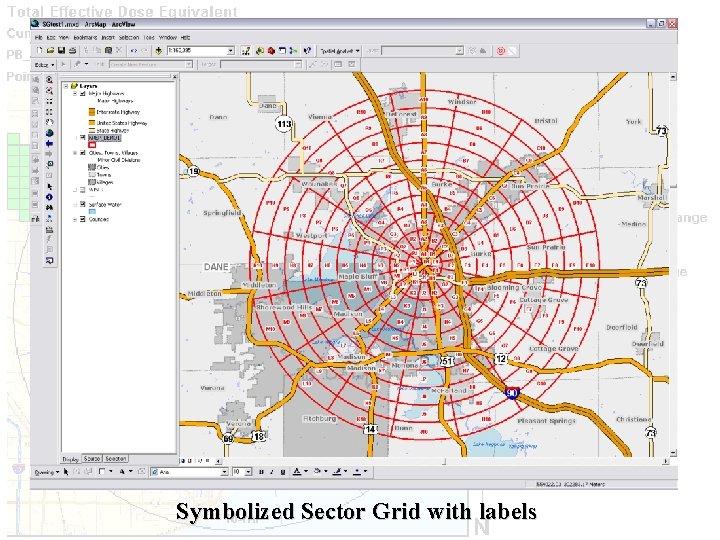Image resolution: width=720 pixels, height=540 pixels.
Task: Toggle the Counties layer checkbox
Action: pyautogui.click(x=83, y=219)
